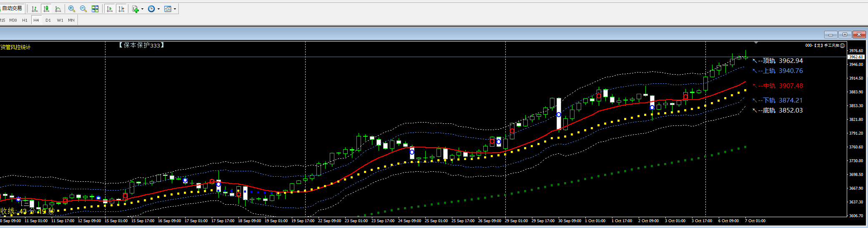Select the H4 timeframe
This screenshot has height=228, width=868.
[36, 20]
